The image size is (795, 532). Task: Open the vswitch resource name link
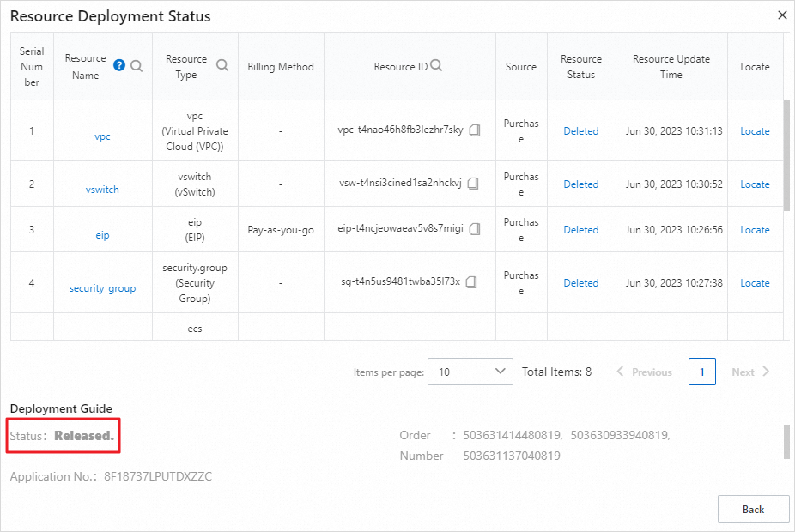click(x=102, y=190)
